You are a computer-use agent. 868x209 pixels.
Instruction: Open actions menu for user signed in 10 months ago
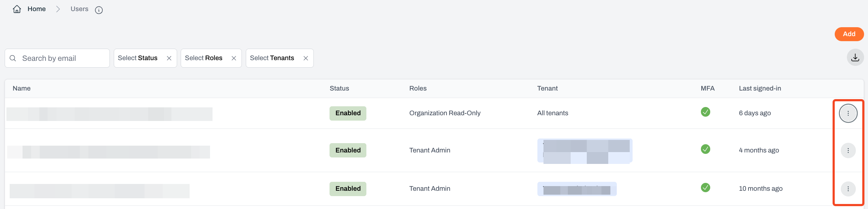click(848, 189)
